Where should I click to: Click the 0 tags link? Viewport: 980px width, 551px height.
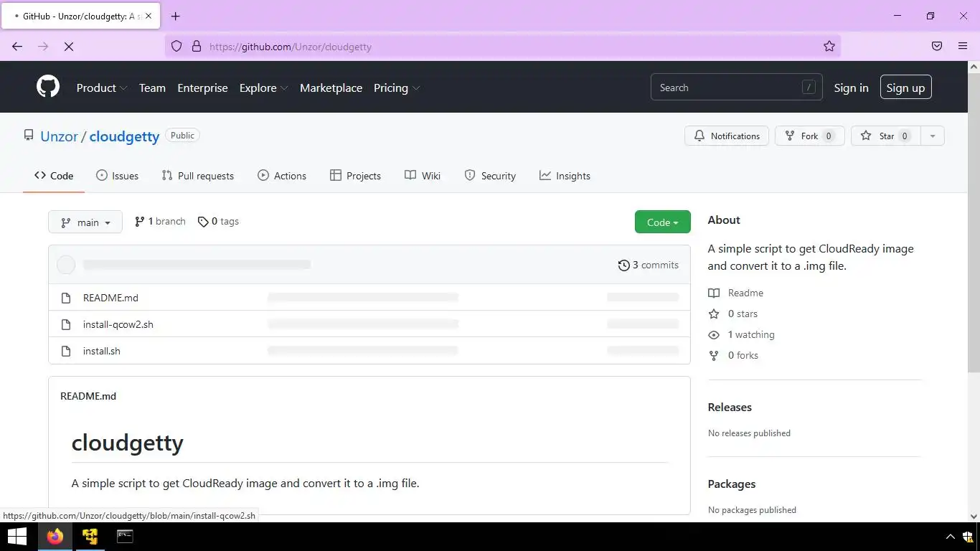click(x=218, y=222)
